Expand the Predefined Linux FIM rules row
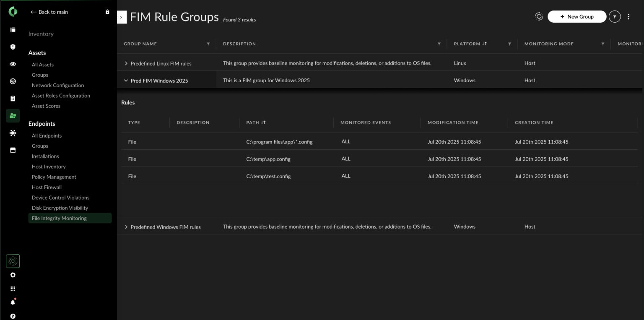This screenshot has width=644, height=320. coord(126,63)
